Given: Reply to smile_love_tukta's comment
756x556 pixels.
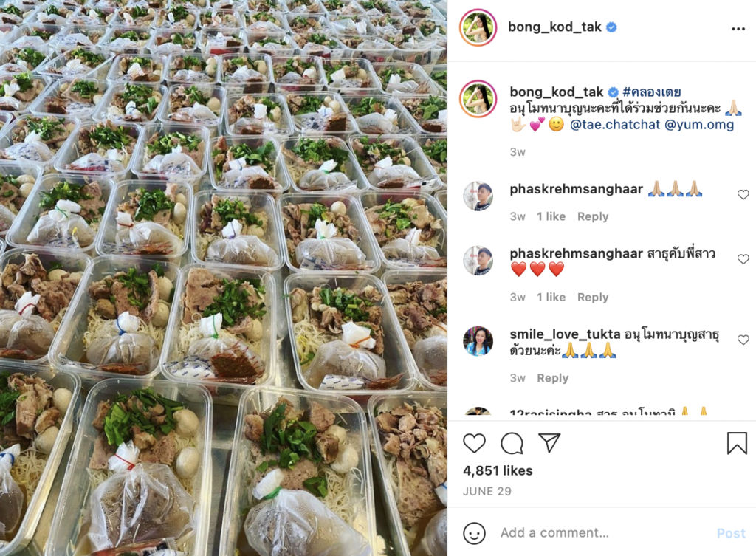Looking at the screenshot, I should (552, 378).
